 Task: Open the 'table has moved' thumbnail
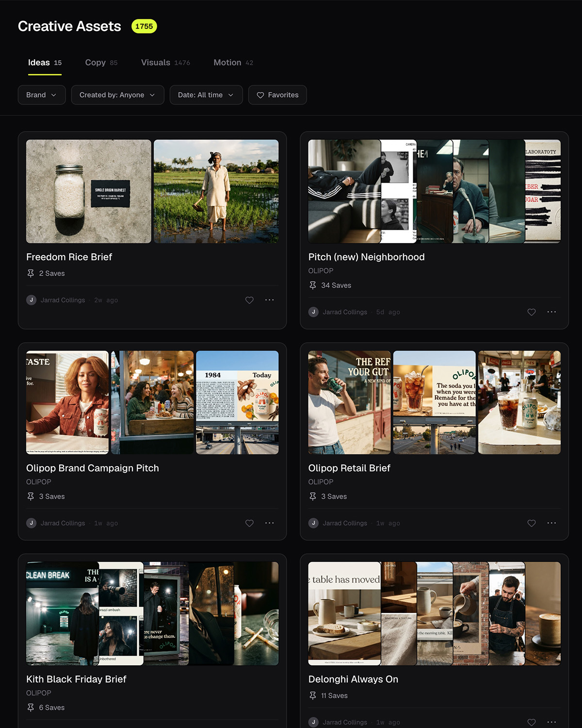(344, 613)
